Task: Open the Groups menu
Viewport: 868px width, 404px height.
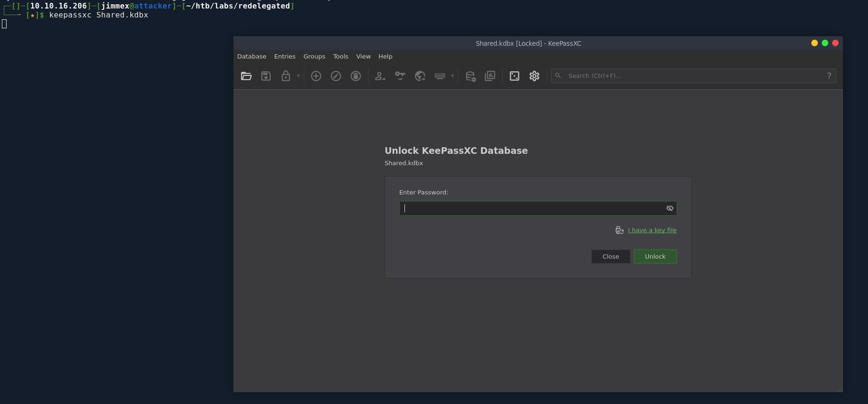Action: click(x=314, y=57)
